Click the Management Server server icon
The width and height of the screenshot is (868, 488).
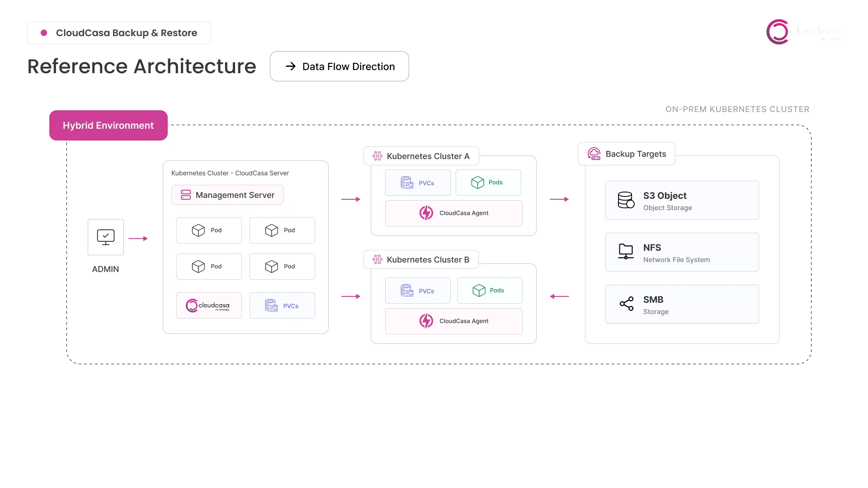click(x=186, y=195)
